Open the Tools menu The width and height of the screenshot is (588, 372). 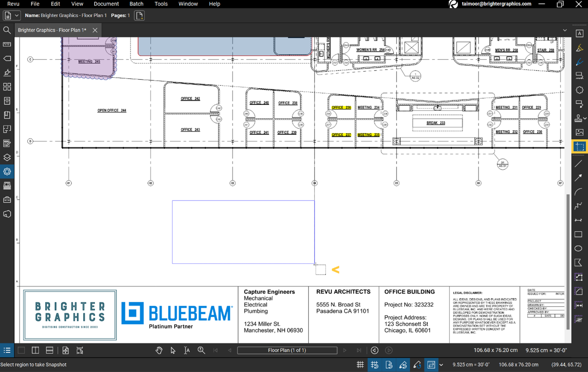click(161, 4)
